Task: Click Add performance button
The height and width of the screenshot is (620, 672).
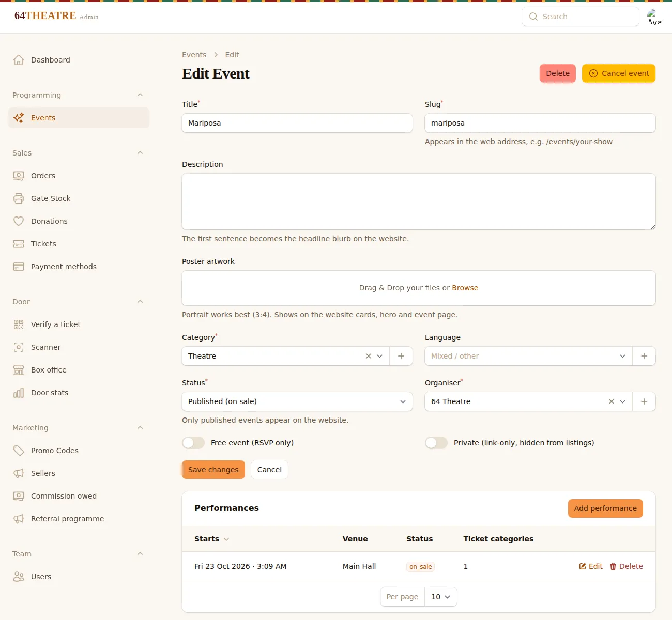Action: 605,508
